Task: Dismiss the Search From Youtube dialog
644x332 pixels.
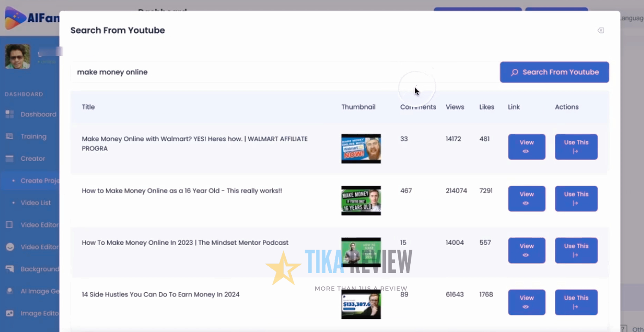Action: (601, 30)
